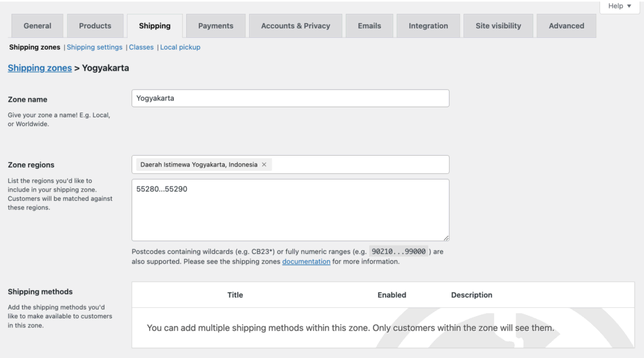Open Shipping settings sub-link
644x358 pixels.
(x=94, y=47)
